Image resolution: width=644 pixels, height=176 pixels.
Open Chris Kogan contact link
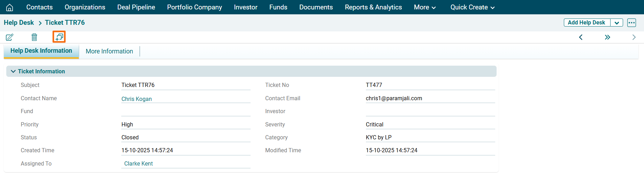(137, 99)
